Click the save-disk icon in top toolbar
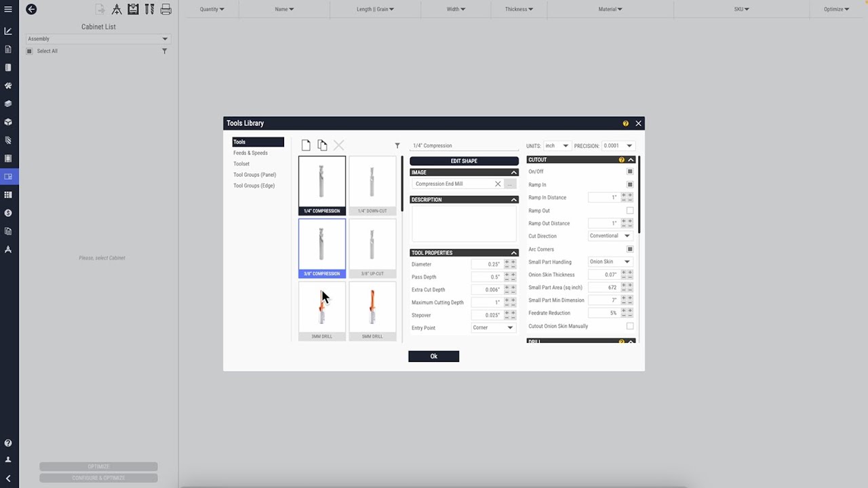Viewport: 868px width, 488px height. click(x=133, y=9)
